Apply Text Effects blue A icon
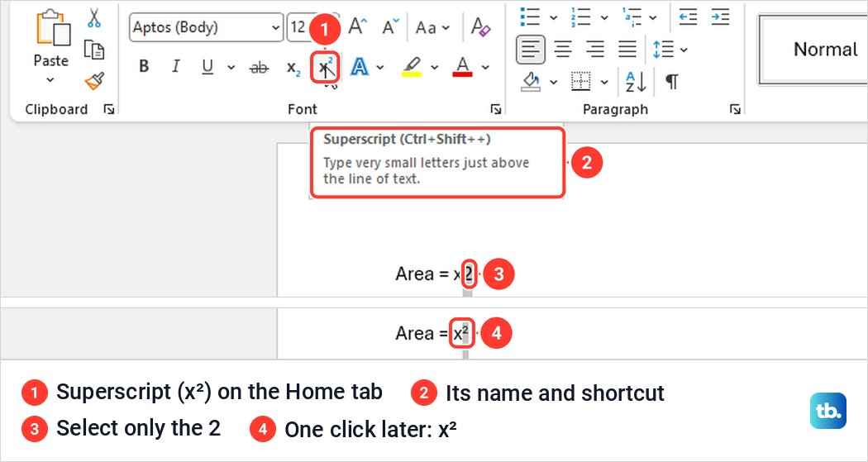868x462 pixels. click(360, 67)
